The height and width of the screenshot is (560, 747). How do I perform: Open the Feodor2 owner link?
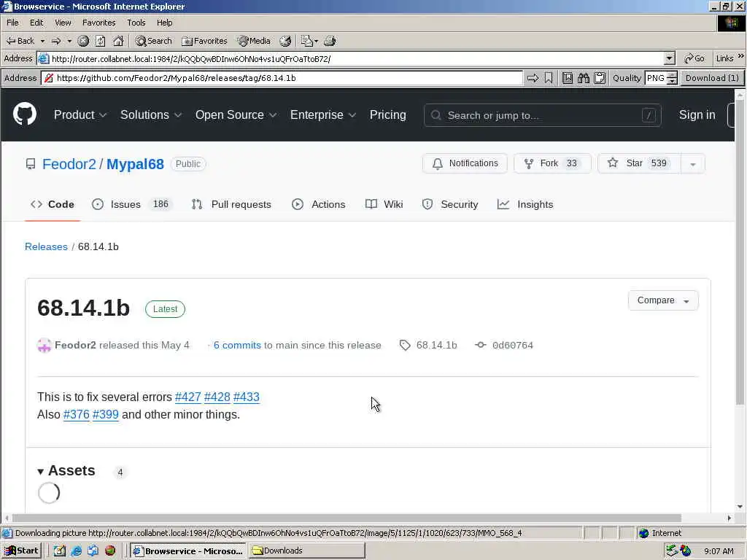(x=69, y=164)
